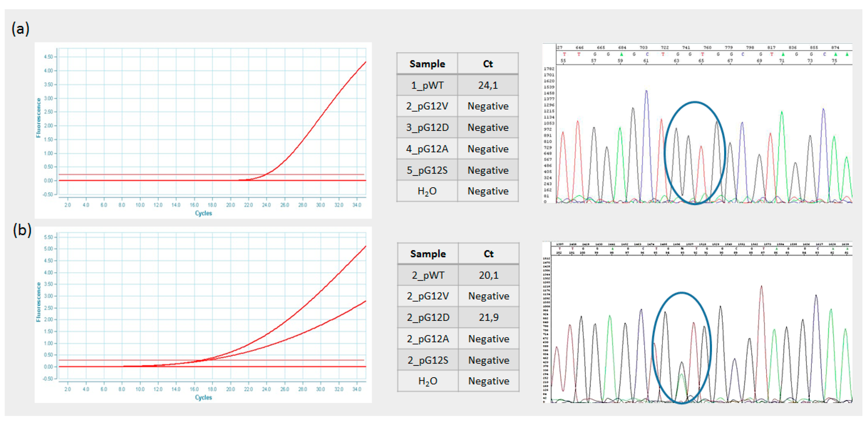Image resolution: width=868 pixels, height=422 pixels.
Task: Click the 21,9 Ct value
Action: pos(488,317)
